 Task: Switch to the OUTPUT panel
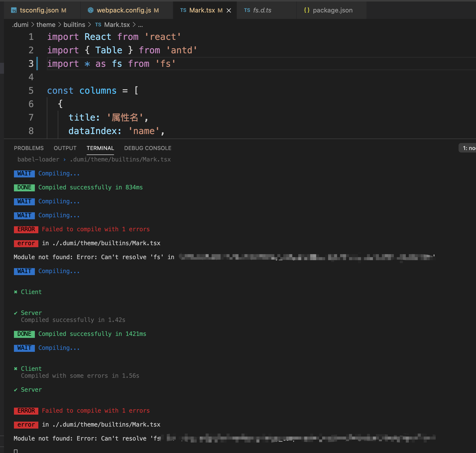point(65,148)
